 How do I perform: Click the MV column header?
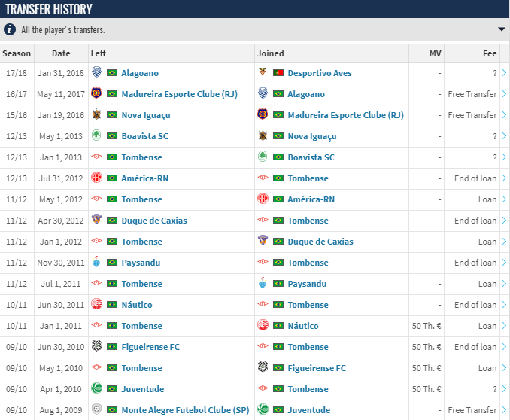click(427, 53)
